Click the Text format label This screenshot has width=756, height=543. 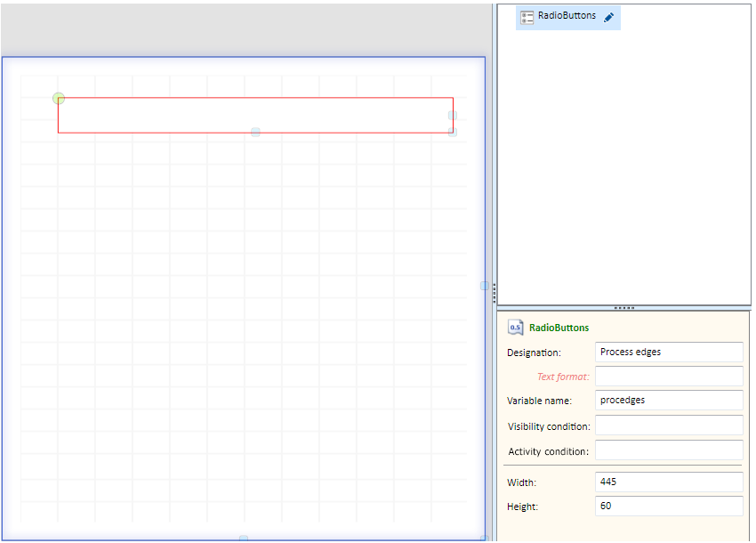[563, 377]
